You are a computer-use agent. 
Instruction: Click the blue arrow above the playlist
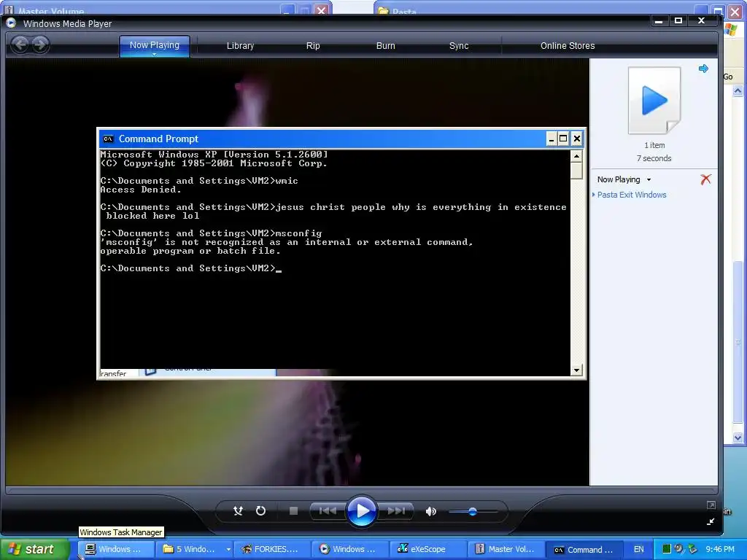703,69
